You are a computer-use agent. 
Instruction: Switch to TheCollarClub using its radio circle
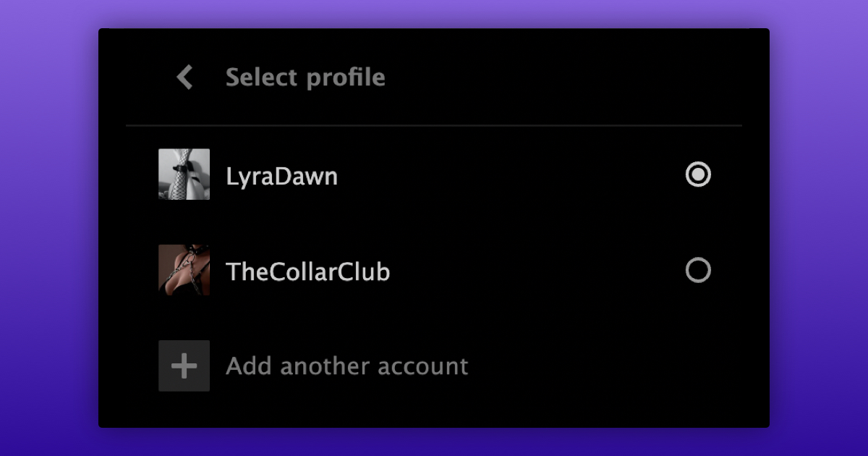coord(698,271)
